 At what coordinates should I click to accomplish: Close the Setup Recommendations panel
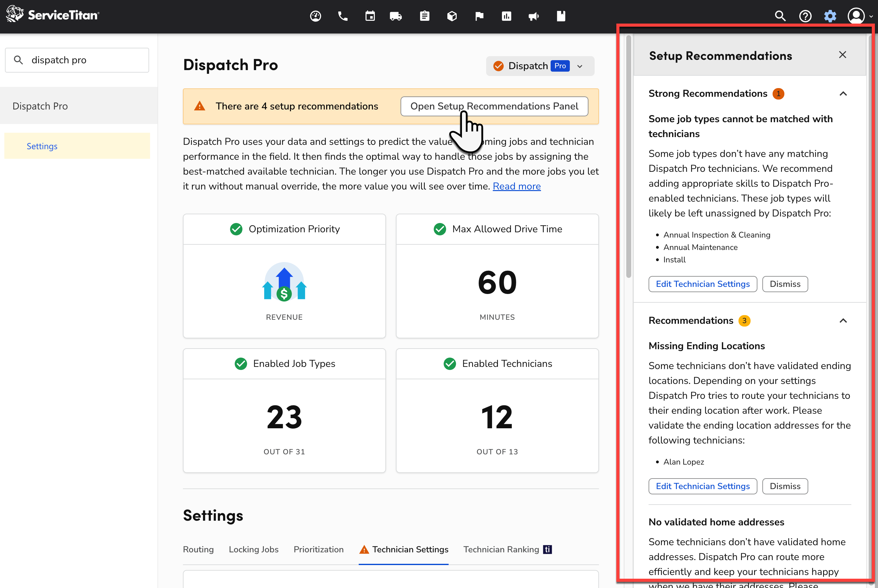click(842, 55)
